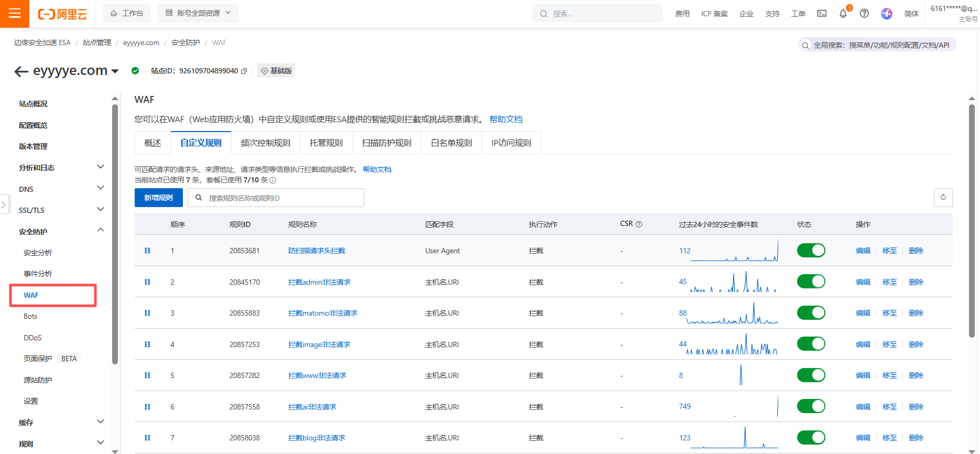The width and height of the screenshot is (980, 454).
Task: Switch off the 拦截ai非法请求 rule
Action: 811,406
